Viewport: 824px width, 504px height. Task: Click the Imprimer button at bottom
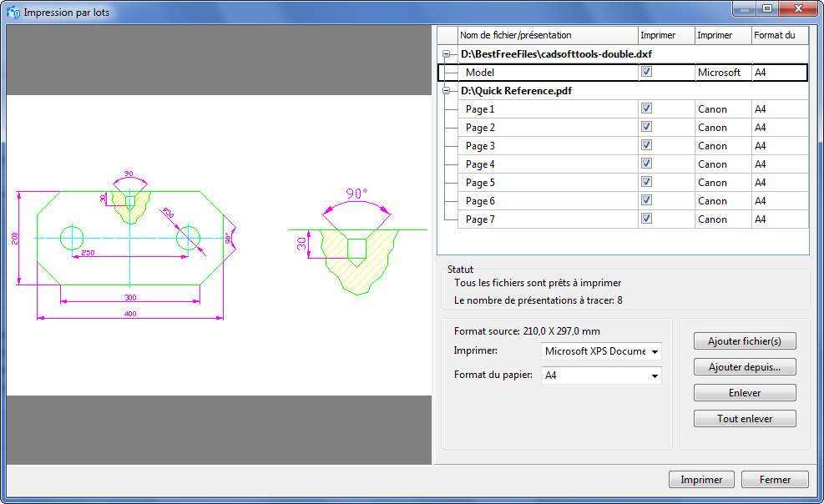click(701, 480)
